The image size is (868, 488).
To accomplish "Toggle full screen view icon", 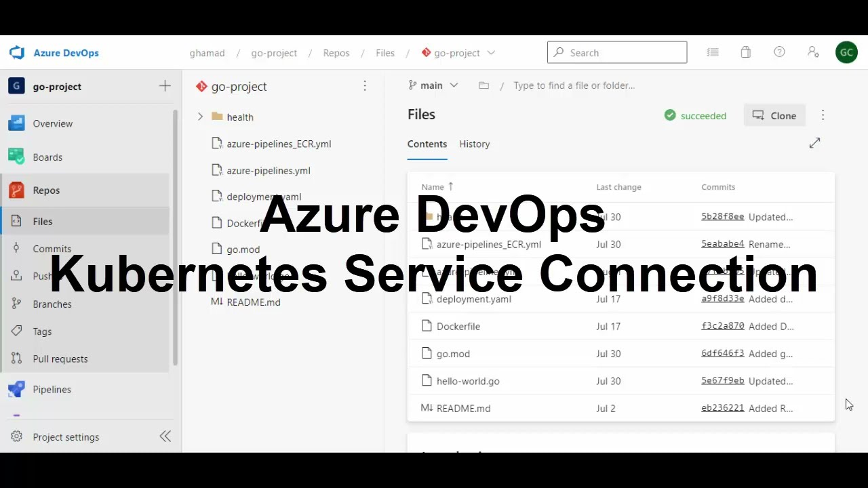I will tap(814, 143).
